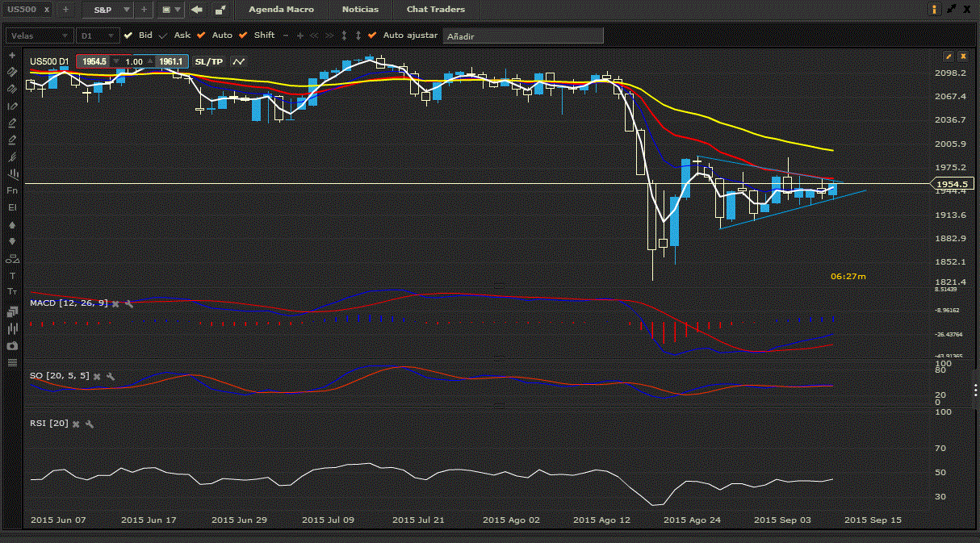Remove the RSI indicator with its X icon

[x=76, y=424]
